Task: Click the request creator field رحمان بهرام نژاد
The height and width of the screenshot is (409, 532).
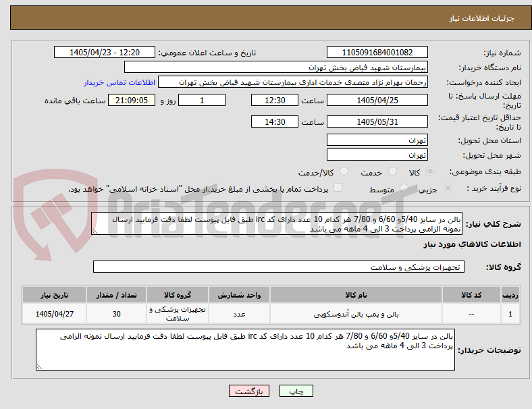Action: [293, 82]
